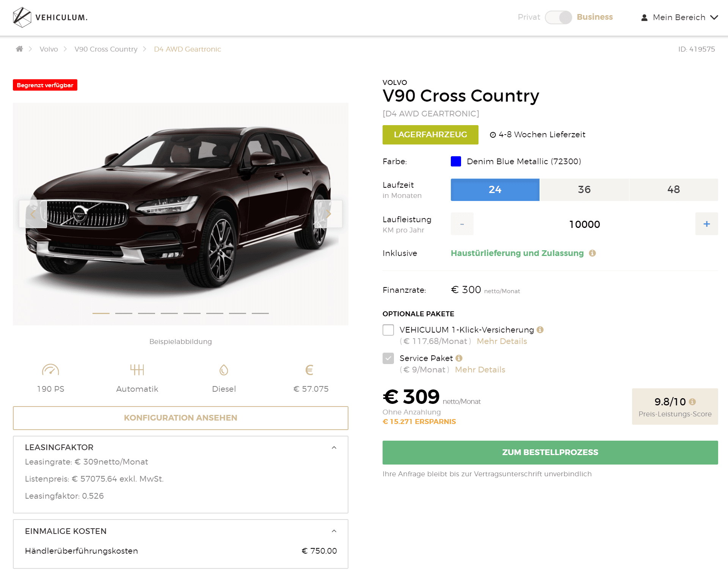Open Mein Bereich dropdown
This screenshot has height=584, width=728.
pos(679,17)
